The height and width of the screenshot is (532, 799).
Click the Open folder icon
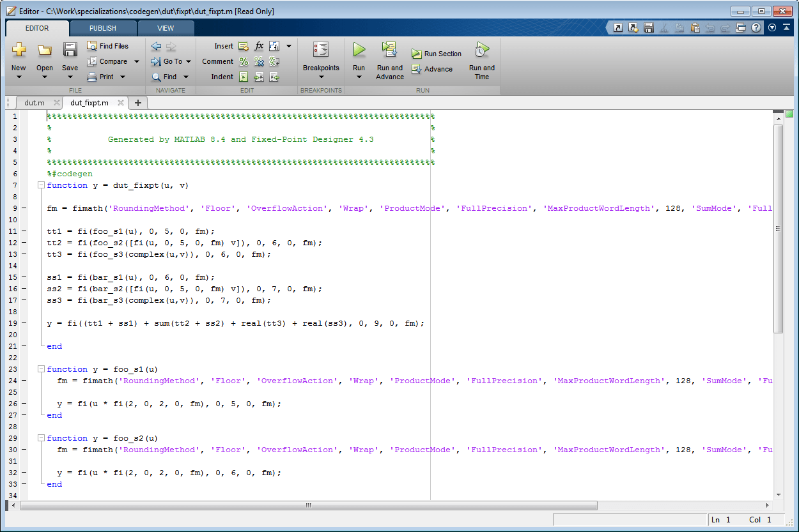pyautogui.click(x=44, y=50)
